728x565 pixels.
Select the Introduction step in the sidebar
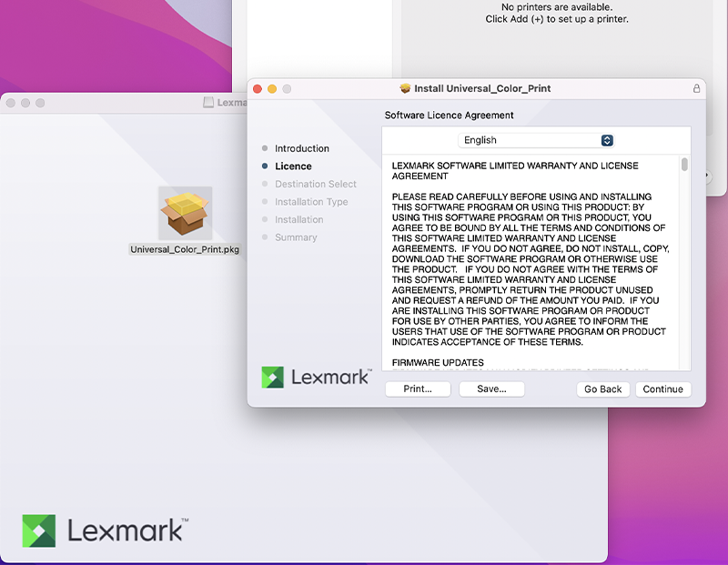click(302, 148)
